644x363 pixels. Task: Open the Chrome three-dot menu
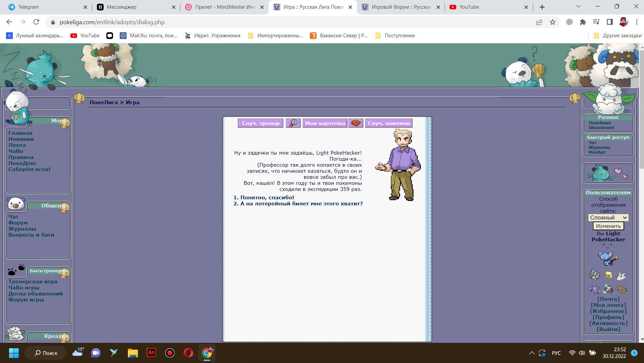637,22
